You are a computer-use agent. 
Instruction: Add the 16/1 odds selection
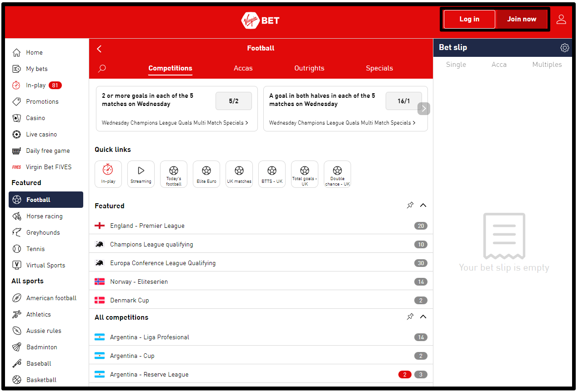coord(404,101)
